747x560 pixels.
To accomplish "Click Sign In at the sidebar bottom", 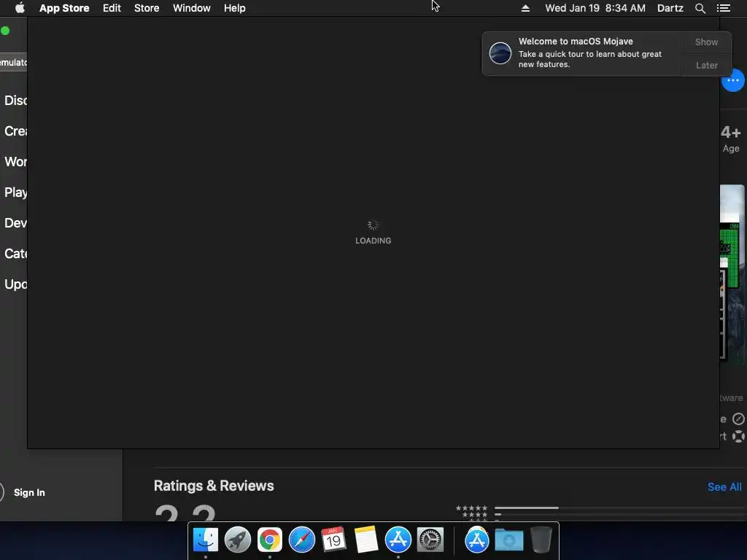I will tap(29, 492).
